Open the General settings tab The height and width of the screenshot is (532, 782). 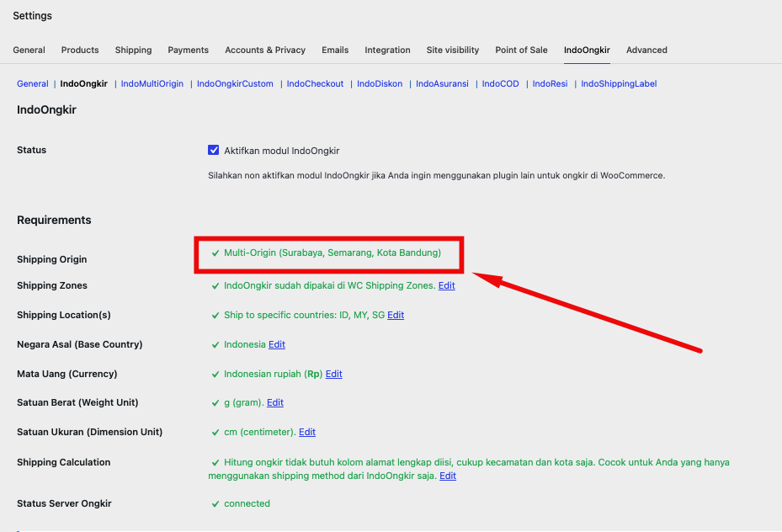click(29, 50)
